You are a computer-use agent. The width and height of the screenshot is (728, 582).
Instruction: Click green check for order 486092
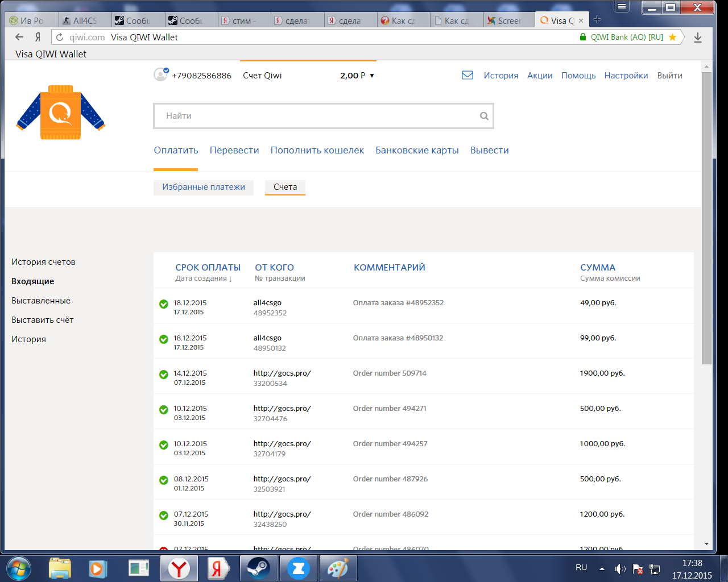164,516
